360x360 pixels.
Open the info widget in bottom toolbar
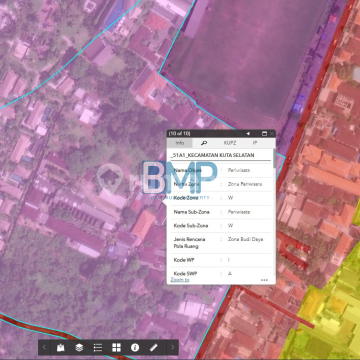tap(135, 348)
